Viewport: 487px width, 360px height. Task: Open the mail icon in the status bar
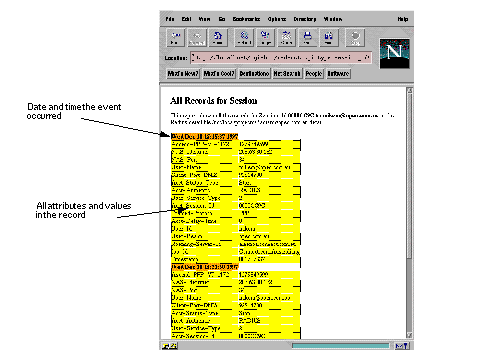402,346
